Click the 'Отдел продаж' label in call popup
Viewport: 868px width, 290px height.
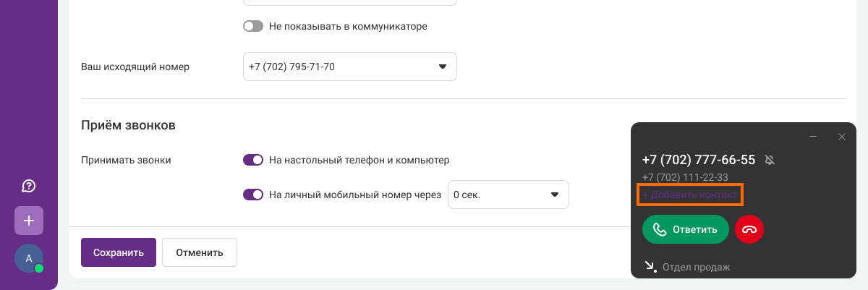point(696,267)
